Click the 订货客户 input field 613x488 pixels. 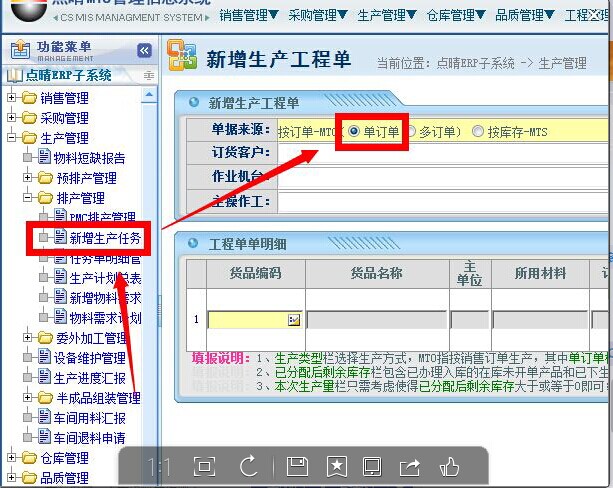pyautogui.click(x=440, y=153)
